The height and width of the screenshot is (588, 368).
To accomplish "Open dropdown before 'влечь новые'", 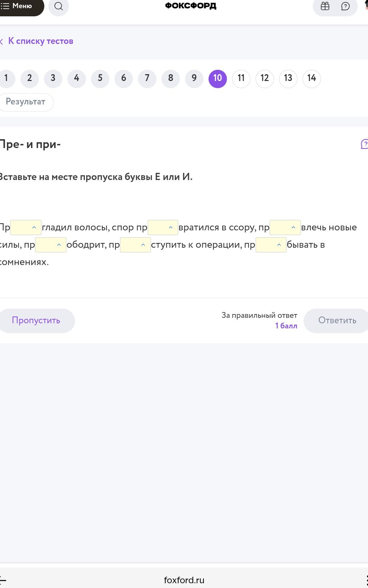I will [285, 227].
